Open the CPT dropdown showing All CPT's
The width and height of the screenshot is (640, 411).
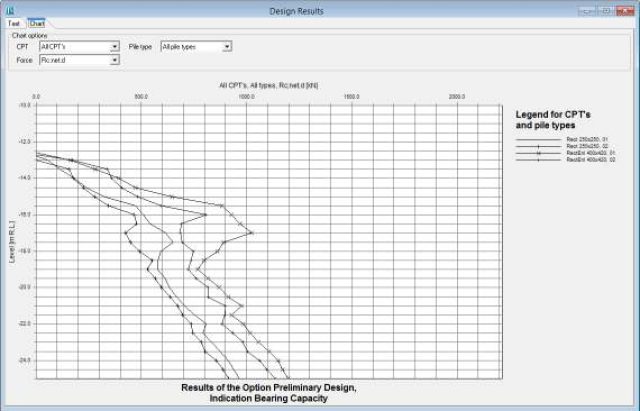115,46
